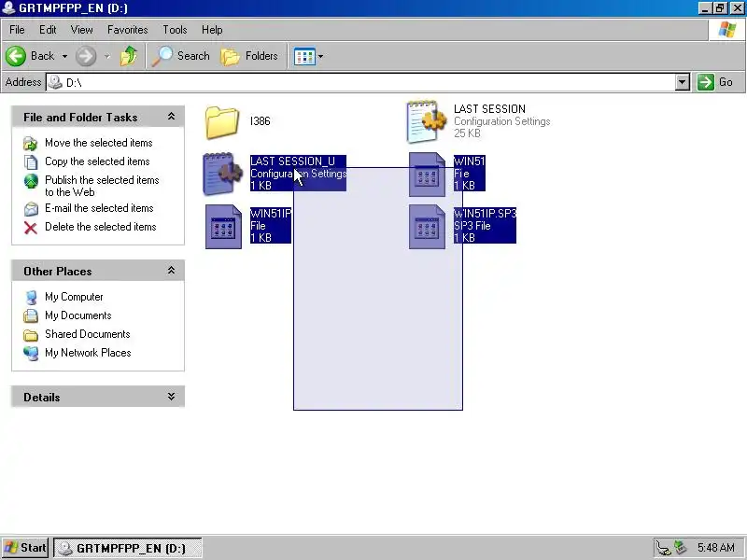Viewport: 747px width, 560px height.
Task: Open the View menu
Action: (81, 30)
